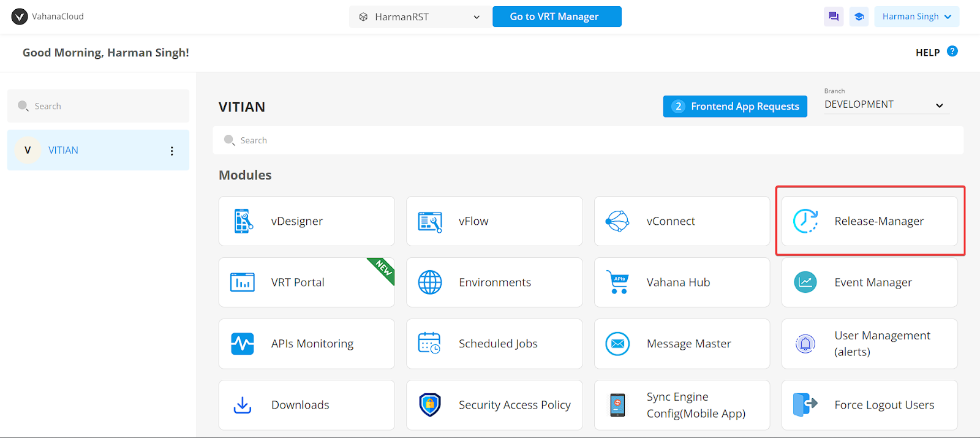Expand the Branch DEVELOPMENT dropdown
Image resolution: width=980 pixels, height=438 pixels.
[x=886, y=105]
